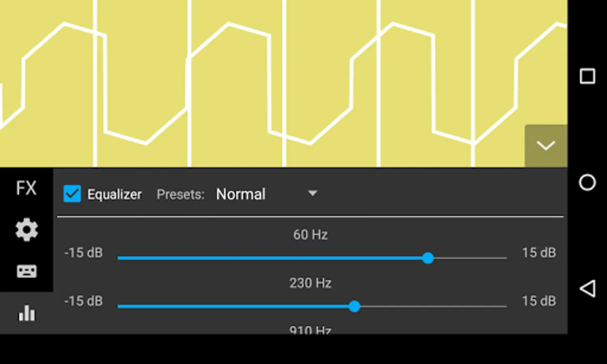607x364 pixels.
Task: Open the FX effects tab
Action: pyautogui.click(x=26, y=188)
